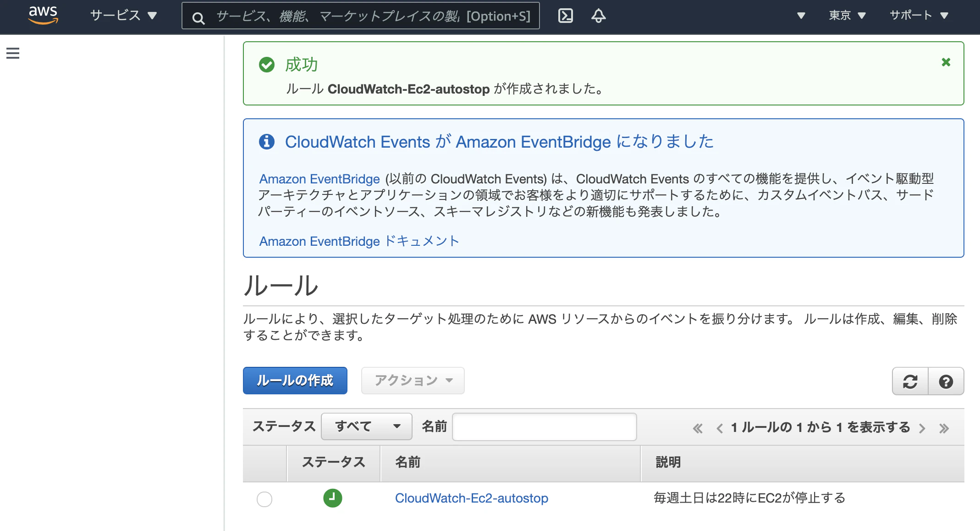
Task: Open the 東京 region selector
Action: (847, 16)
